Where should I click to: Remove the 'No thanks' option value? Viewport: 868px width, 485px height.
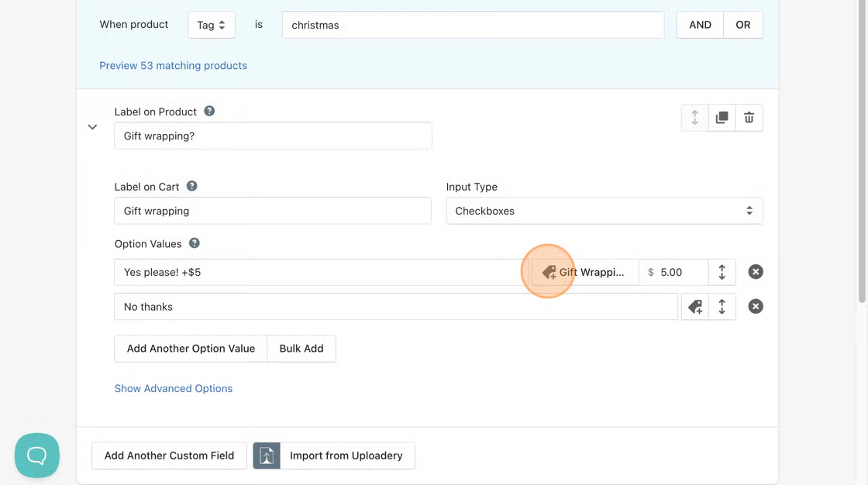(756, 307)
